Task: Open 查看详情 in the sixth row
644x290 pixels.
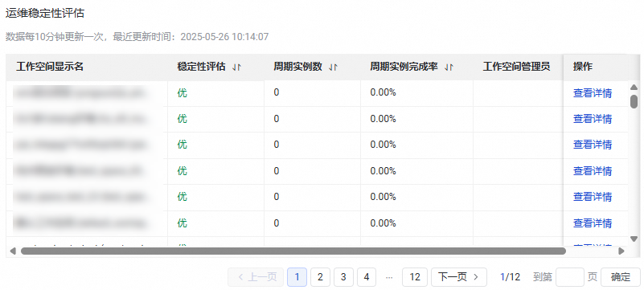Action: pos(593,223)
